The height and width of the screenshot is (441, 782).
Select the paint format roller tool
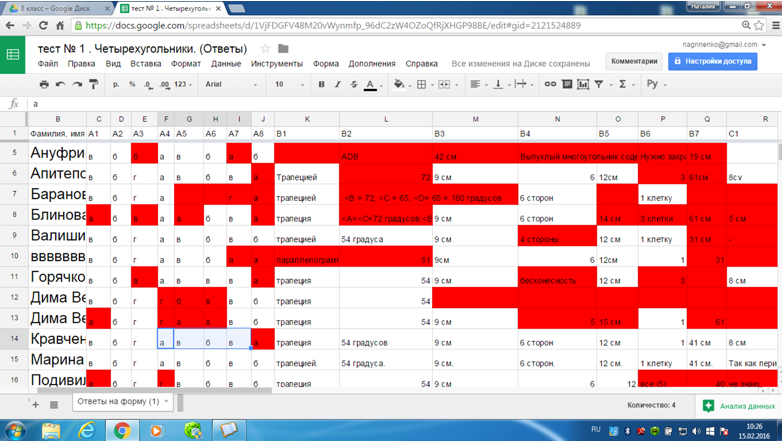point(95,85)
